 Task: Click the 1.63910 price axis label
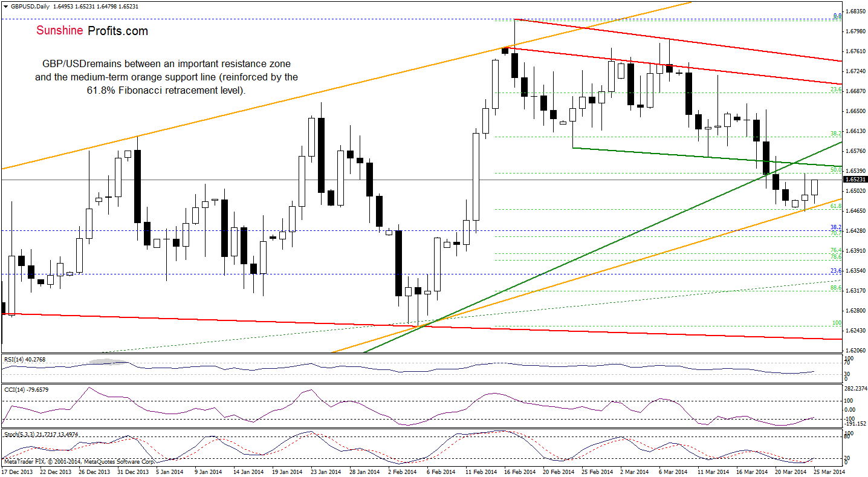pos(855,251)
